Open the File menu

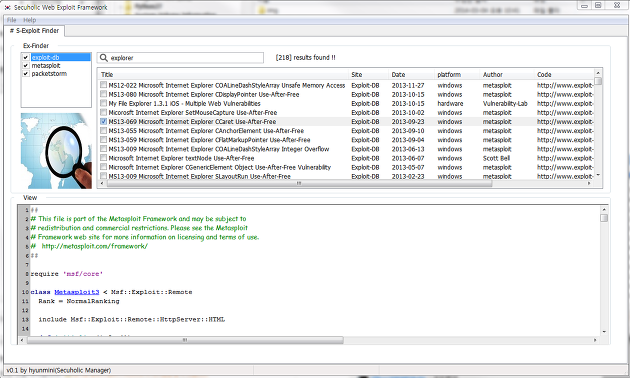click(x=12, y=20)
